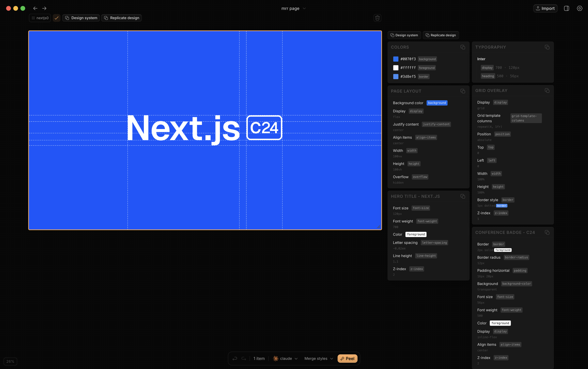588x369 pixels.
Task: Copy the Typography section
Action: [x=547, y=47]
